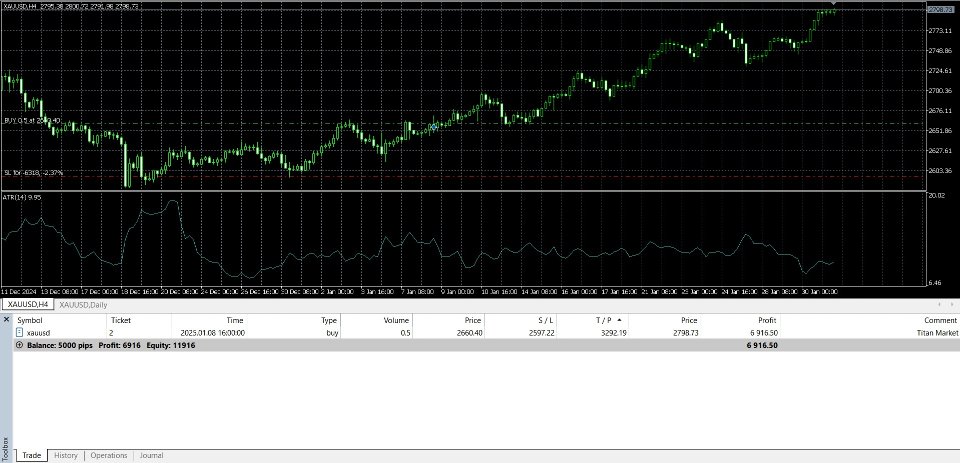Sort orders by the Type column header
960x463 pixels.
(329, 320)
